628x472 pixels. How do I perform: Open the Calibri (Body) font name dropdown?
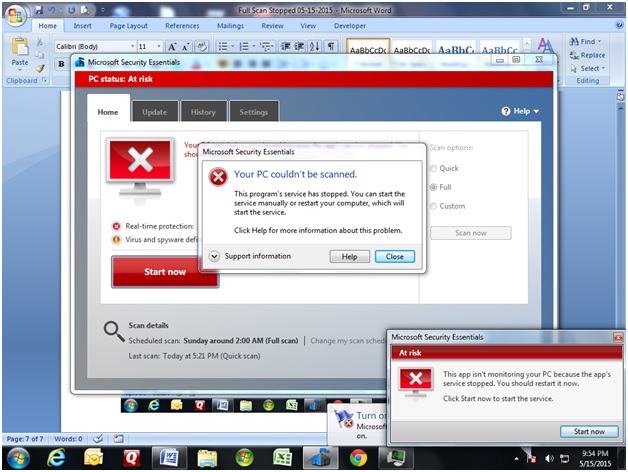click(133, 46)
